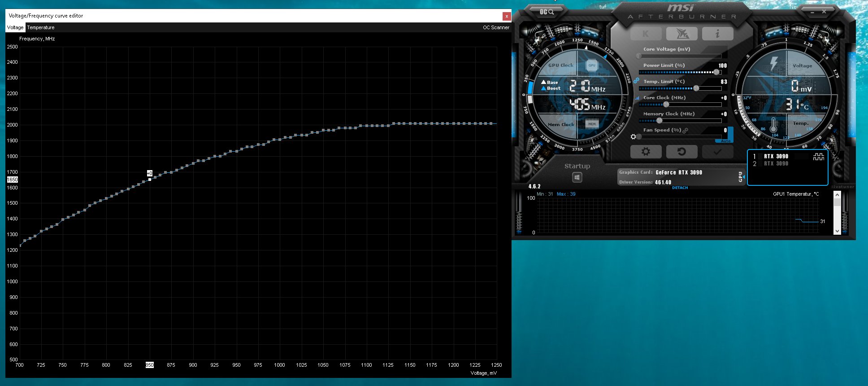Click the Kombustor K button

[x=646, y=34]
